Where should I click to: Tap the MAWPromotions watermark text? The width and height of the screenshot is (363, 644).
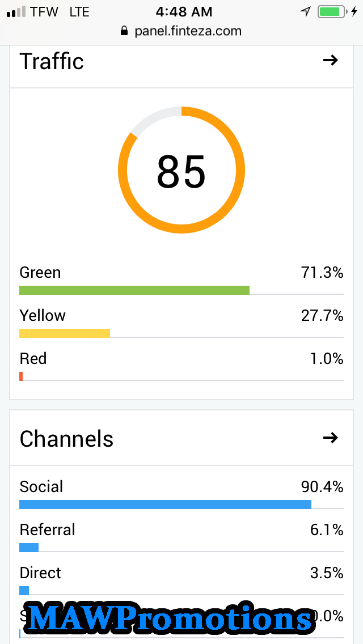[170, 618]
